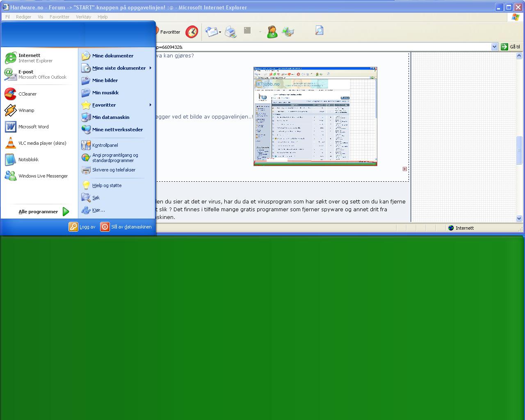This screenshot has height=420, width=525.
Task: Click the small red icon below the thumbnail
Action: click(x=405, y=169)
